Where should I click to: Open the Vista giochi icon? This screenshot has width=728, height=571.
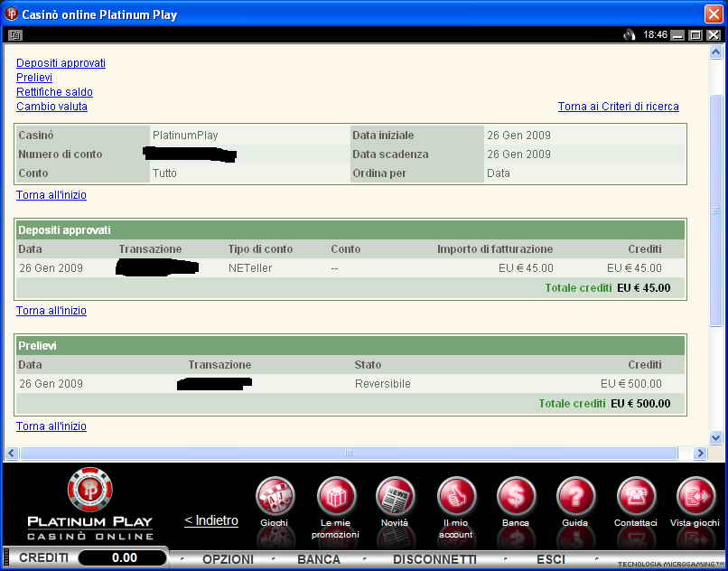coord(695,497)
